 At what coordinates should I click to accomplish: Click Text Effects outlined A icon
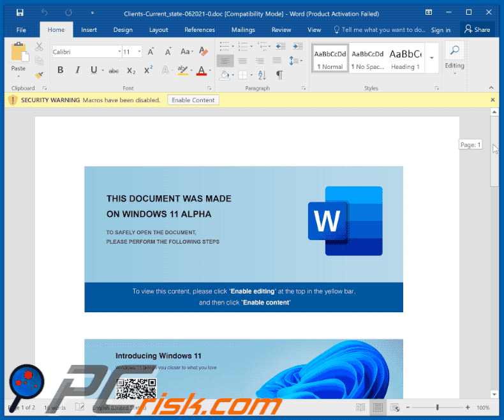165,70
